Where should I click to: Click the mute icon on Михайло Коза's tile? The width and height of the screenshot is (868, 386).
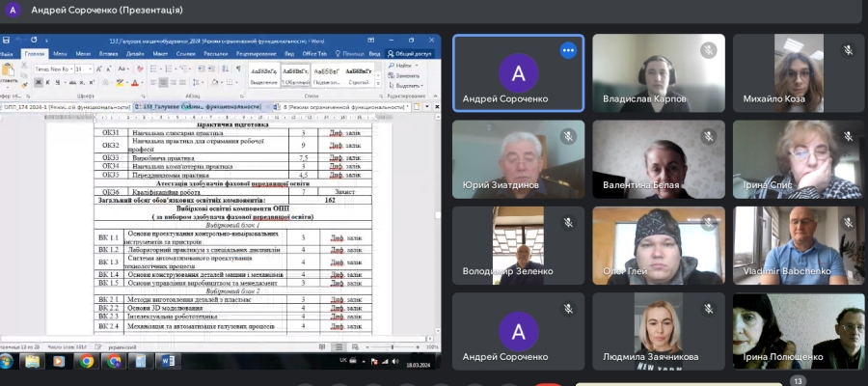(x=849, y=50)
